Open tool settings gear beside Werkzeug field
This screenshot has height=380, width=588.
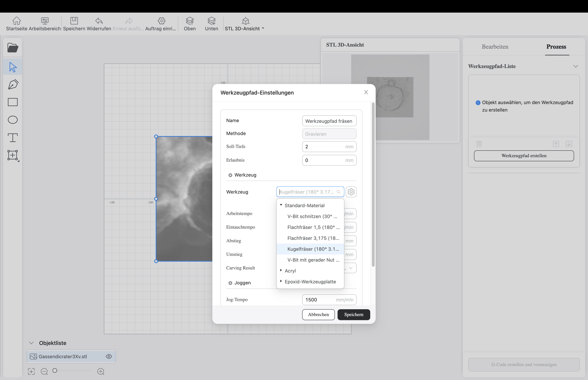point(351,192)
